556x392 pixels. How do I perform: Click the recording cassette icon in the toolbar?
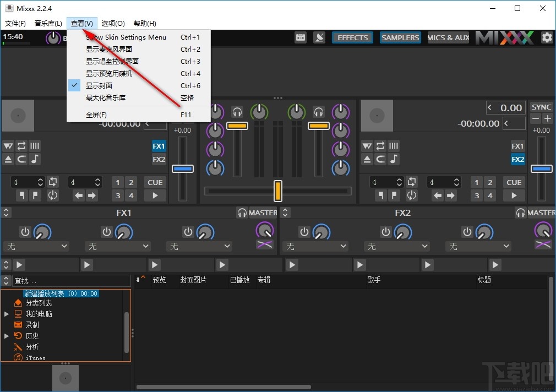point(301,37)
